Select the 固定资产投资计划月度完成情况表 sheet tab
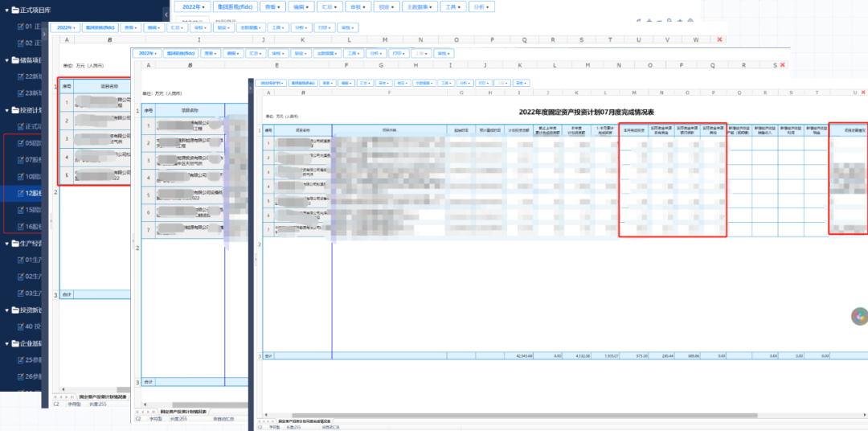This screenshot has width=868, height=431. point(305,421)
